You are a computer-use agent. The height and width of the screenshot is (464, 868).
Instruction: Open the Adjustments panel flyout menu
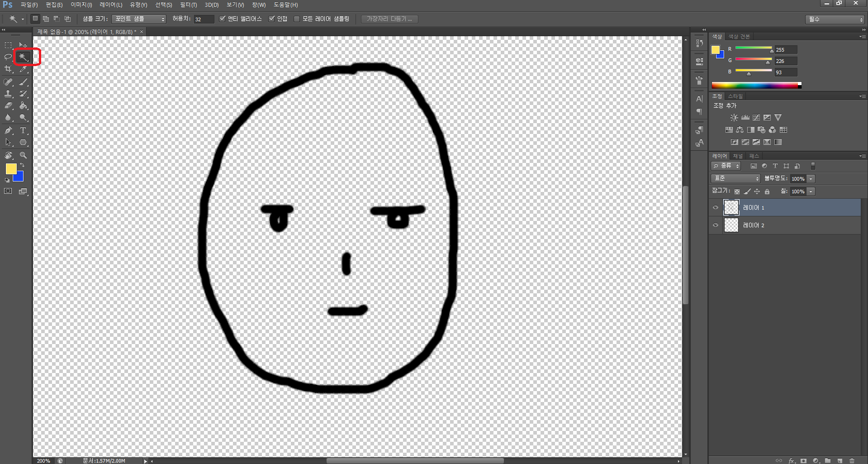(863, 96)
